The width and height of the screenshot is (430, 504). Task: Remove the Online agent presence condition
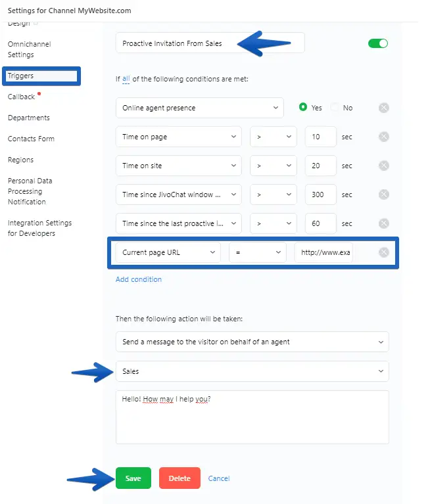click(x=384, y=108)
